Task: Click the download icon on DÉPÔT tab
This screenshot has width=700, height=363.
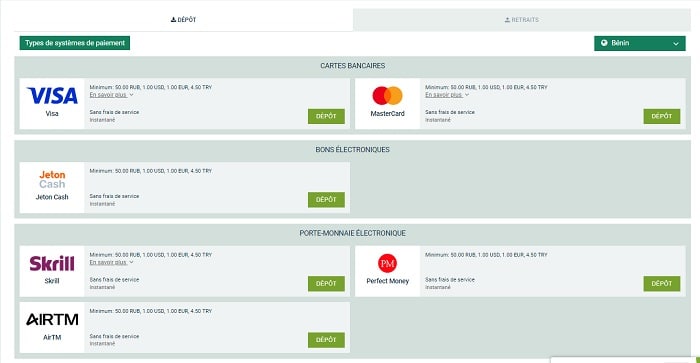Action: tap(173, 20)
